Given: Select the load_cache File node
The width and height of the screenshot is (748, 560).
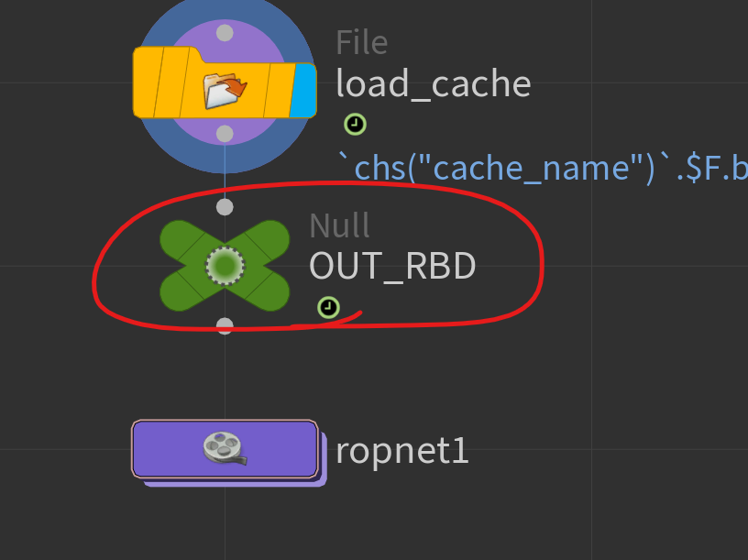Looking at the screenshot, I should coord(225,82).
